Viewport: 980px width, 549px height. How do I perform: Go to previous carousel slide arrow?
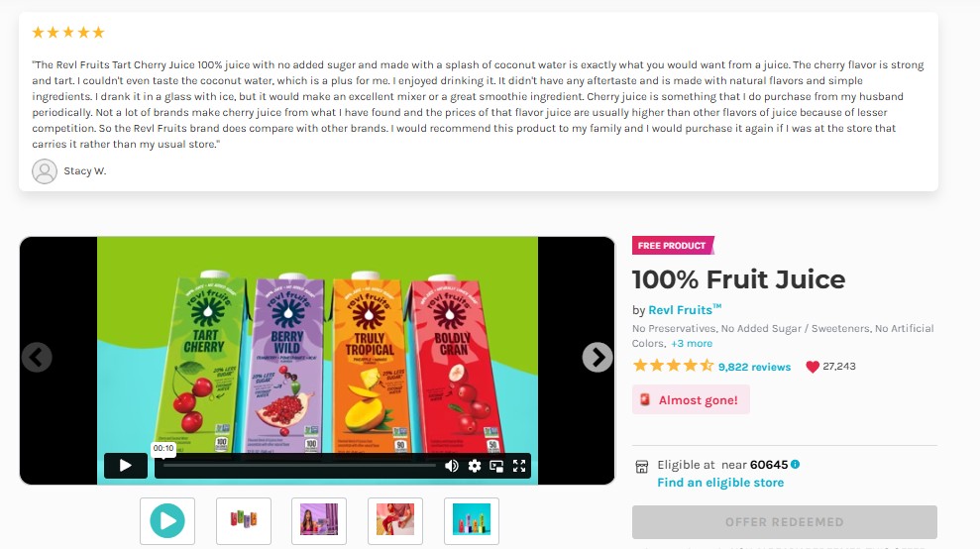tap(37, 358)
